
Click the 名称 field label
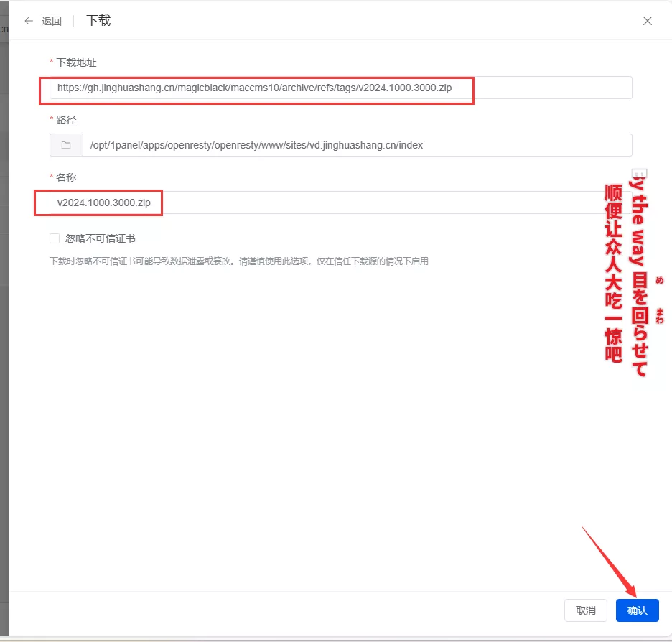tap(66, 177)
